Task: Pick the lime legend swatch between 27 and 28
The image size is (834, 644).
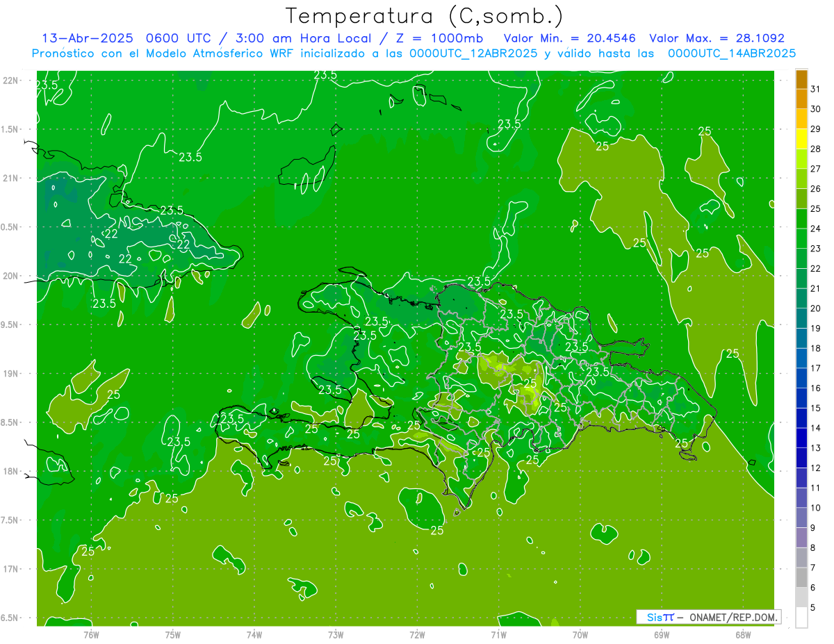Action: (801, 159)
